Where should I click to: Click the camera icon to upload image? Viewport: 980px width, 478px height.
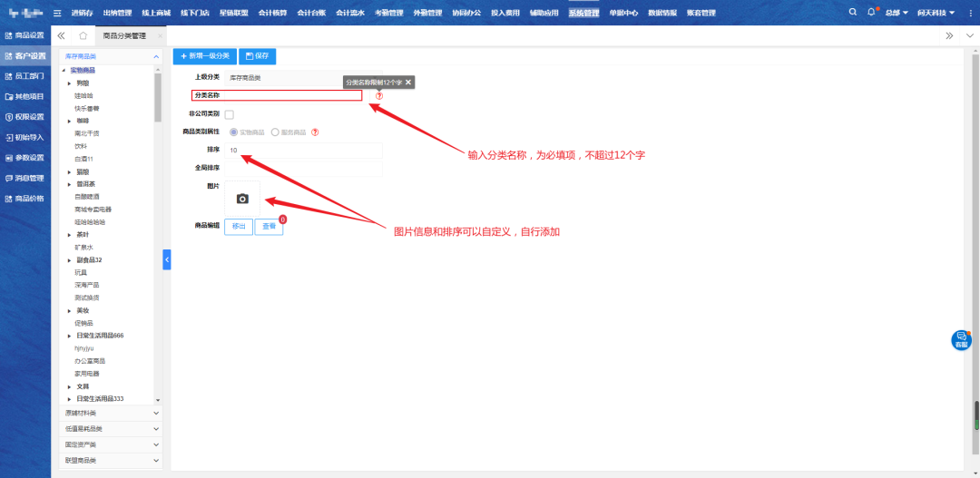tap(242, 199)
